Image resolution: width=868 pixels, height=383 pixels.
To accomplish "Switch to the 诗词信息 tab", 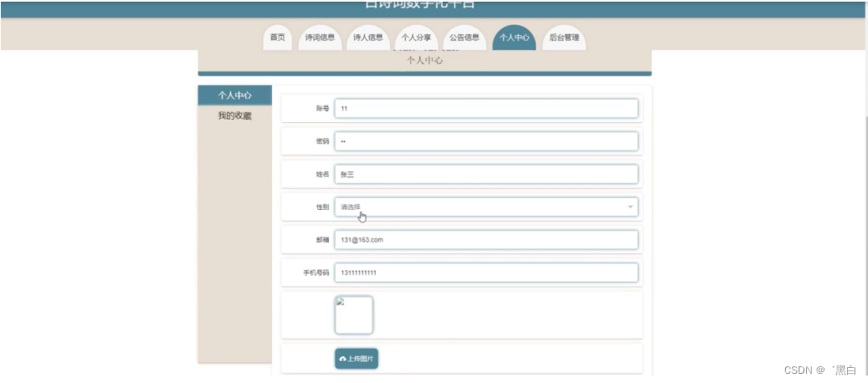I will click(320, 38).
